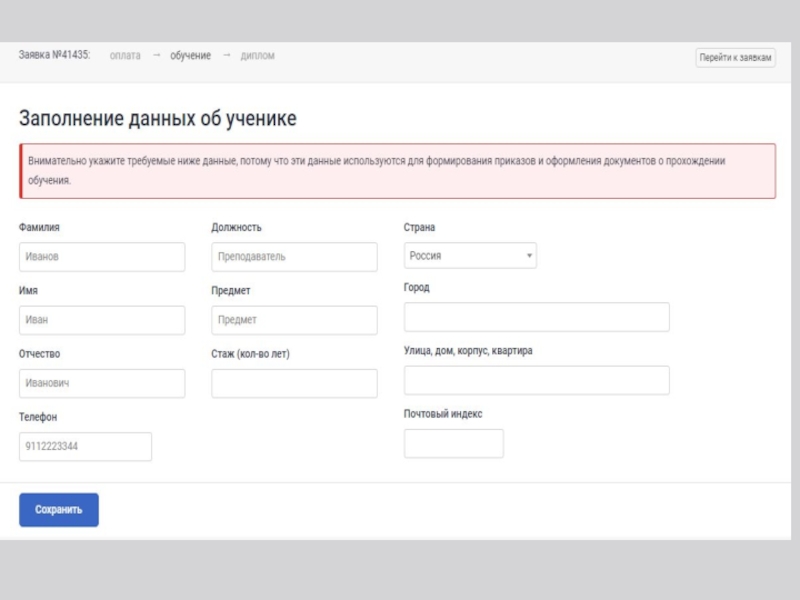Open the Страна country dropdown
The image size is (800, 600).
pyautogui.click(x=470, y=256)
